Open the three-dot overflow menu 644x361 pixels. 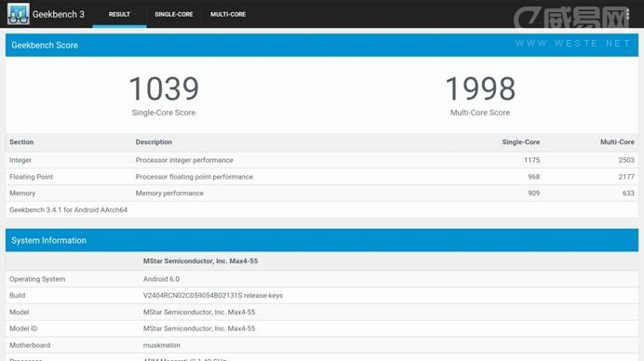[x=627, y=14]
